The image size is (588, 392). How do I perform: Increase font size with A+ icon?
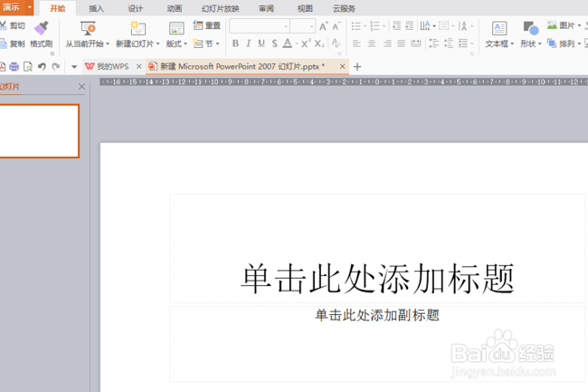point(323,26)
